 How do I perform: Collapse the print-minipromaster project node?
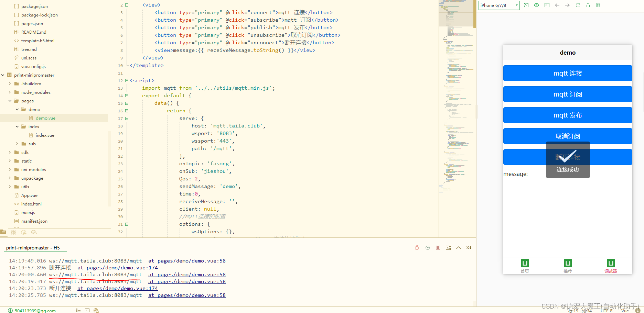[x=3, y=75]
